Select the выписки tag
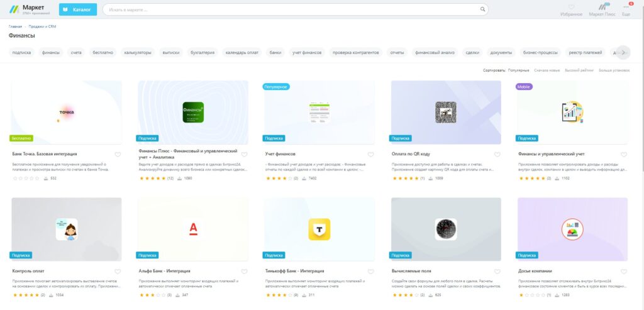Image resolution: width=644 pixels, height=310 pixels. pos(171,53)
